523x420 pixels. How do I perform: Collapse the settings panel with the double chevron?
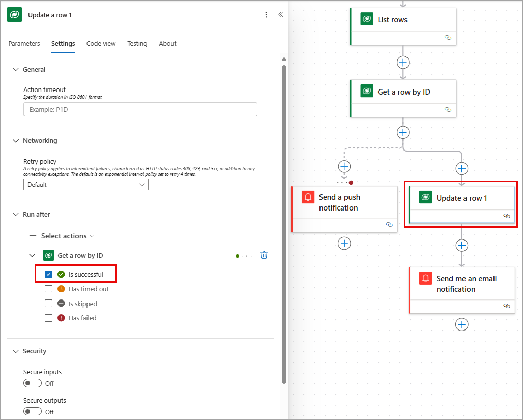[281, 14]
